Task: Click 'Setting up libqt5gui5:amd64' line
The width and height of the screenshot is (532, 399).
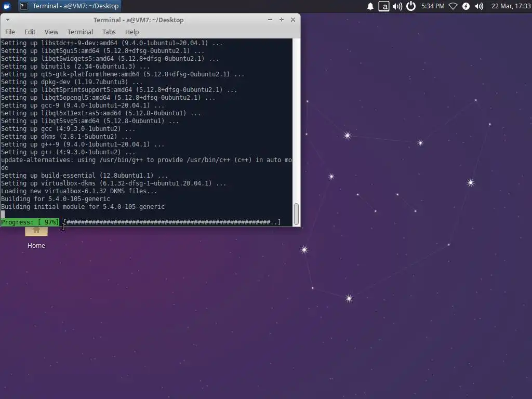Action: tap(102, 50)
